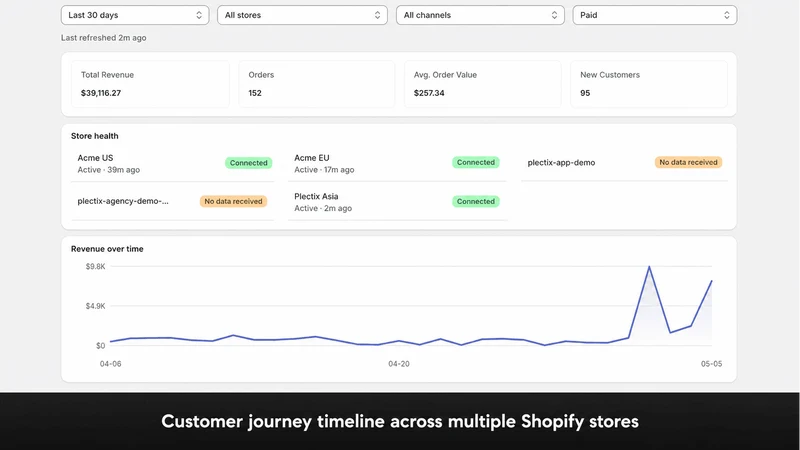
Task: Open the All channels filter dropdown
Action: pos(480,15)
